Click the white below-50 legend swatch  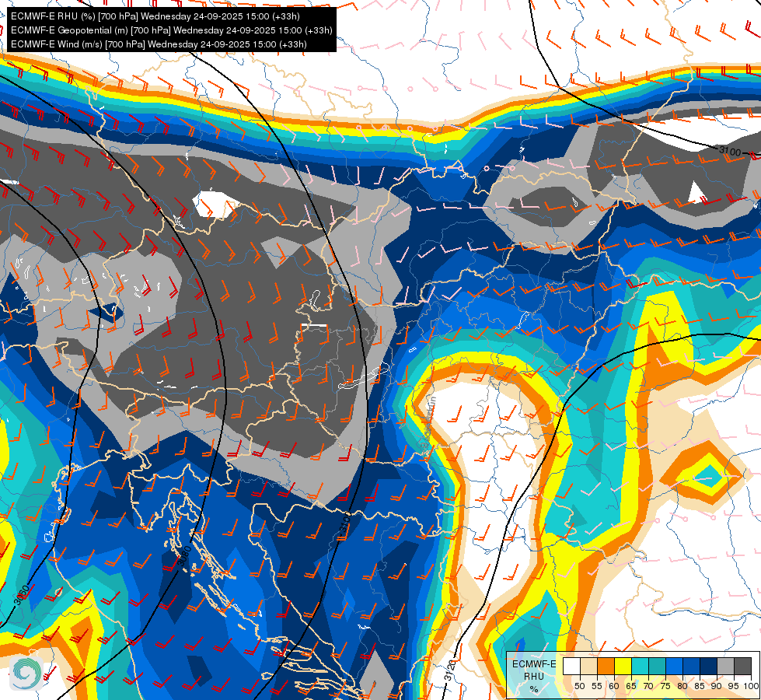coord(571,666)
